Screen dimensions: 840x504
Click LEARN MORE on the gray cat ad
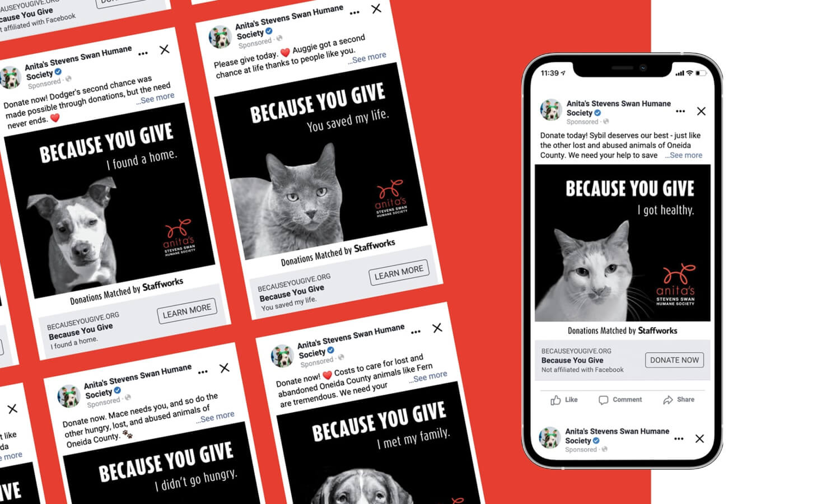[399, 273]
